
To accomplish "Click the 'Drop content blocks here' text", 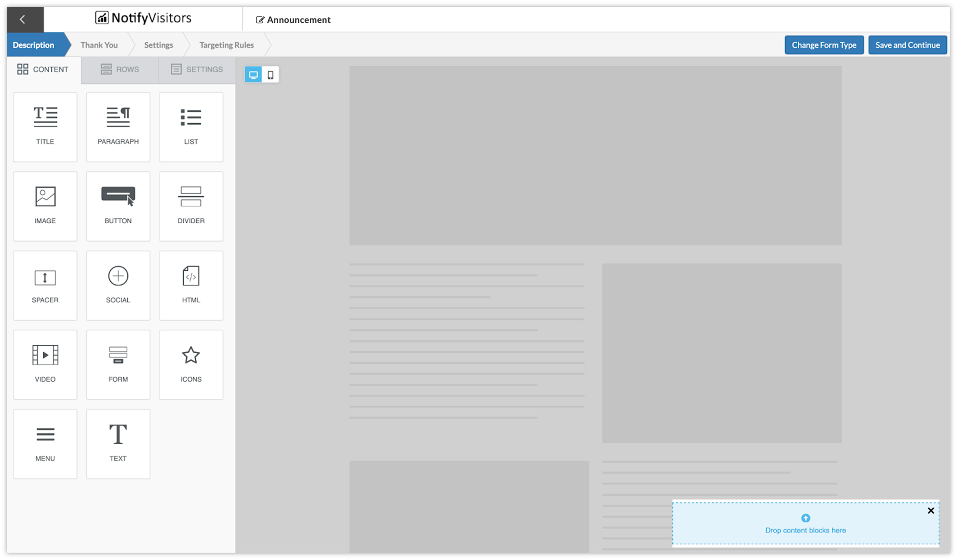I will [x=806, y=530].
